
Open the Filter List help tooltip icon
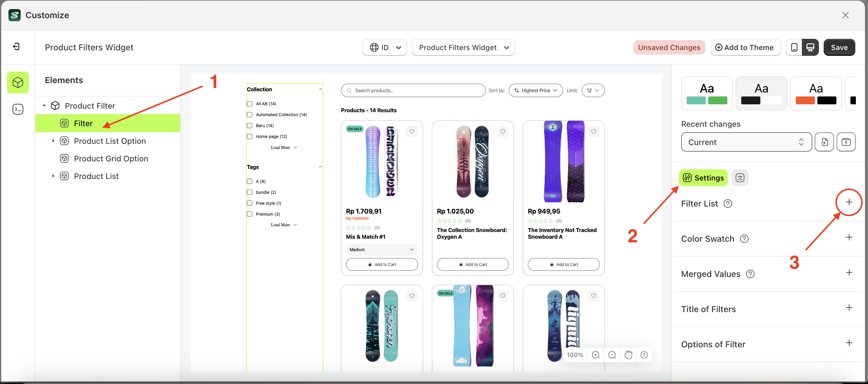click(x=728, y=203)
